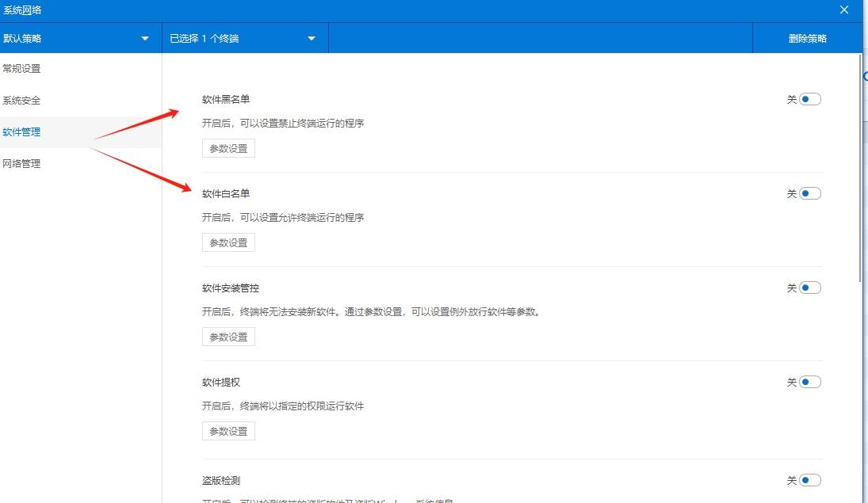The image size is (868, 503).
Task: Enable the 软件黑名单 toggle switch
Action: click(x=810, y=98)
